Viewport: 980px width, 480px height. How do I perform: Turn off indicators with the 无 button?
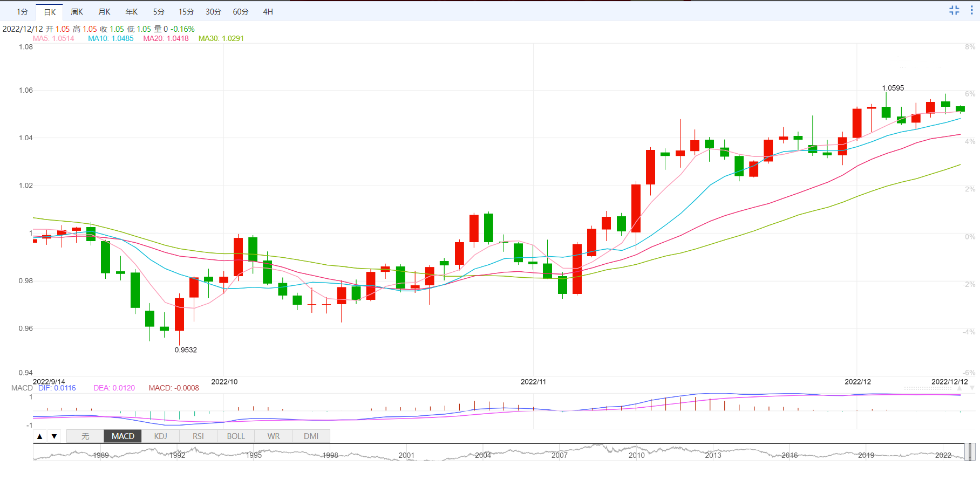click(85, 436)
